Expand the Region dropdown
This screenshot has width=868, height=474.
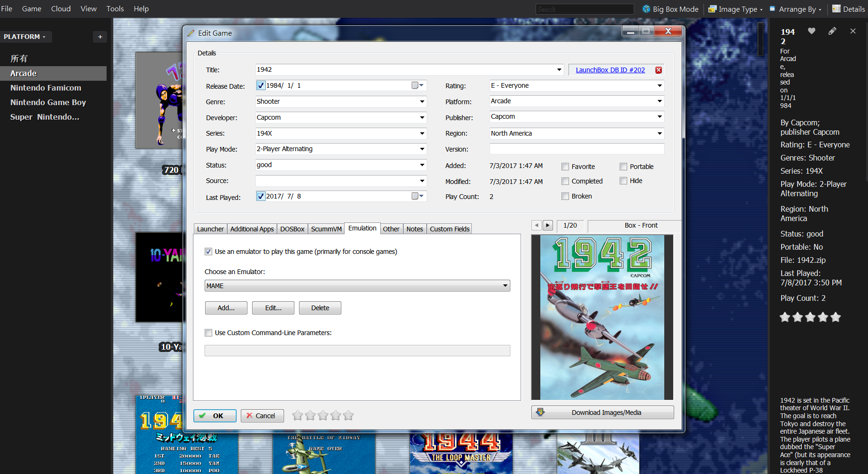click(x=660, y=133)
